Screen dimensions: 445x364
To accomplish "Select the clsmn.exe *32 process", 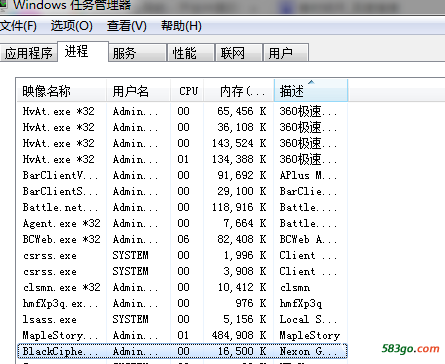I will pyautogui.click(x=182, y=287).
